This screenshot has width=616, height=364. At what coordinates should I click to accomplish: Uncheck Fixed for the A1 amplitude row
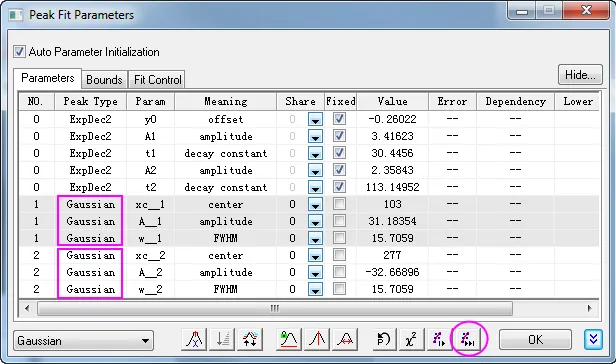(339, 136)
